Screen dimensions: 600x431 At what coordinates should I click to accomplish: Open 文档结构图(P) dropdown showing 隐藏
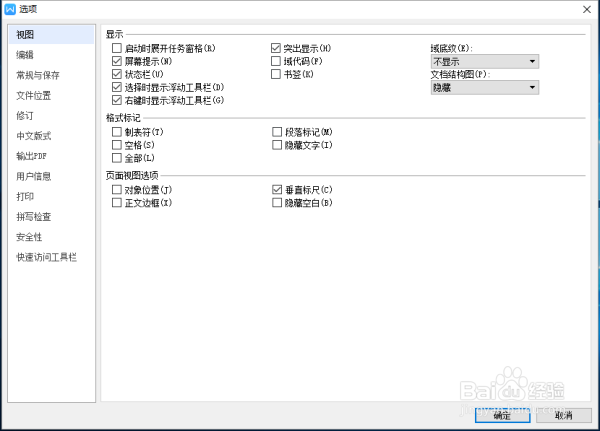pyautogui.click(x=485, y=88)
